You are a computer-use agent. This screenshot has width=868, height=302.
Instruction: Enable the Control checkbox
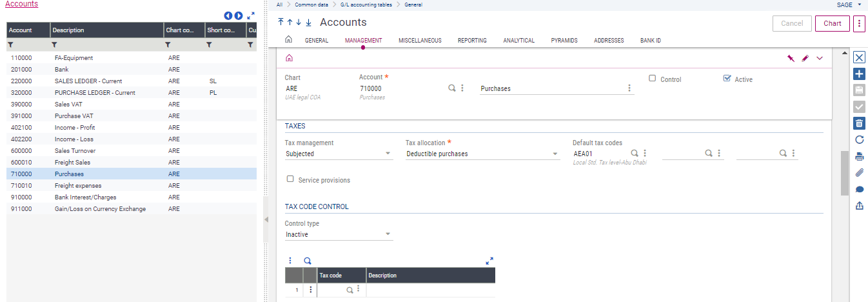tap(652, 79)
